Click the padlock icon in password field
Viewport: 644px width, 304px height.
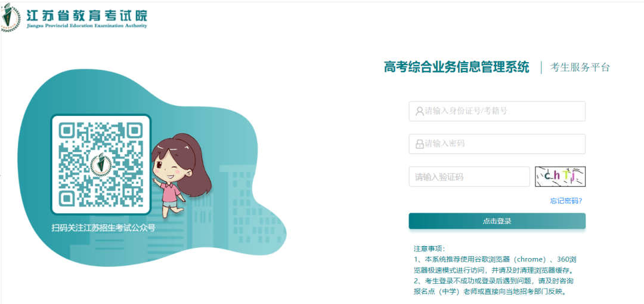419,144
